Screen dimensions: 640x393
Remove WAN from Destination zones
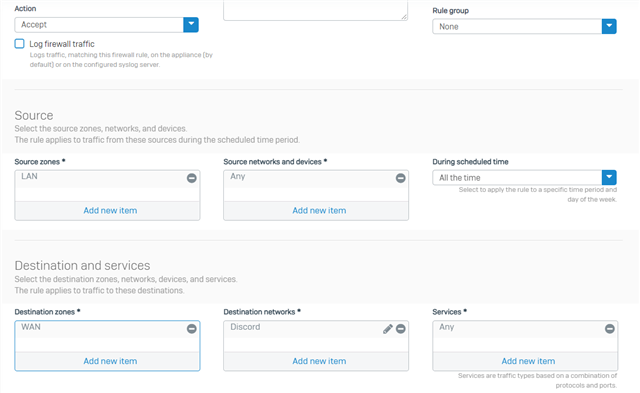point(191,329)
